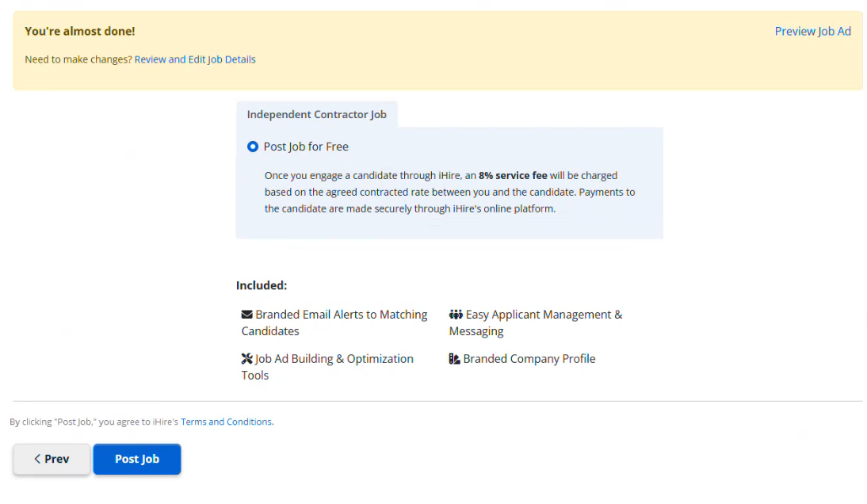Click the envelope icon for Branded Email Alerts
The image size is (867, 504).
[246, 315]
